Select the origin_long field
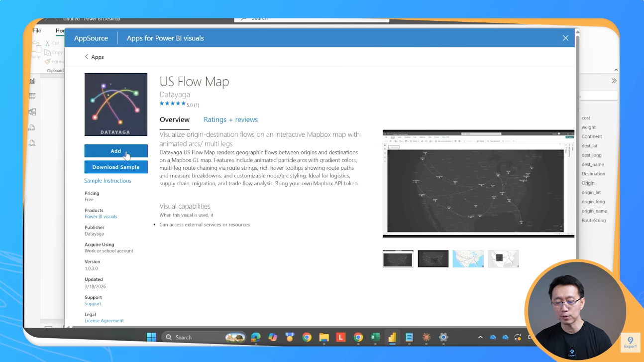Screen dimensions: 644x362 pyautogui.click(x=593, y=202)
